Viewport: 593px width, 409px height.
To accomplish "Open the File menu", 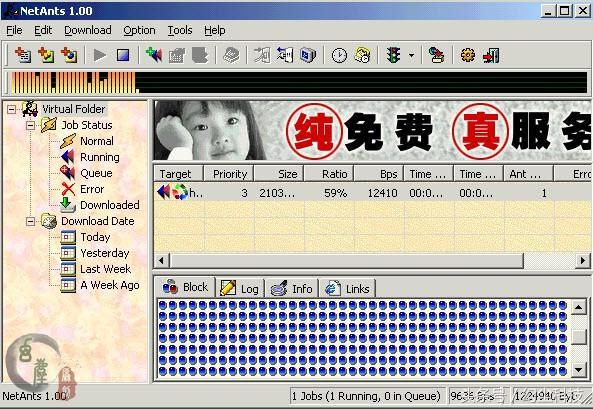I will click(x=14, y=30).
